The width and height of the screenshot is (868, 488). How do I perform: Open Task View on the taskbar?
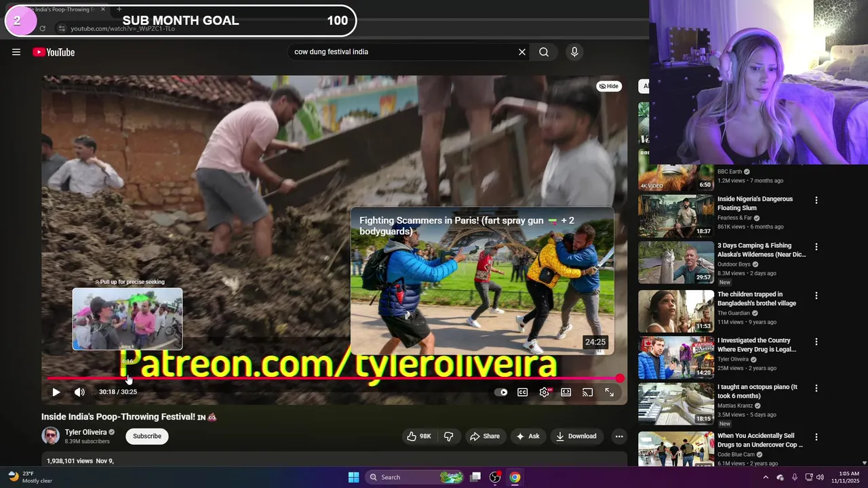475,477
